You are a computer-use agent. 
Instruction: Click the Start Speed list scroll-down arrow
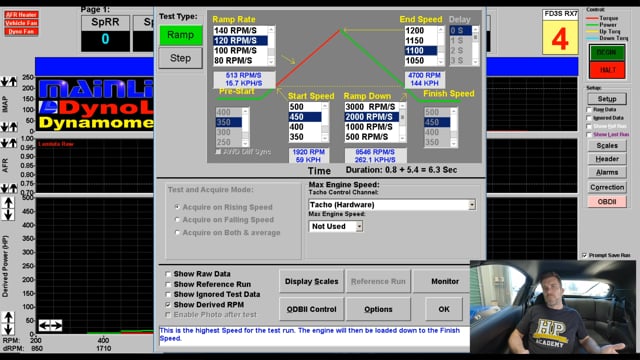click(325, 139)
